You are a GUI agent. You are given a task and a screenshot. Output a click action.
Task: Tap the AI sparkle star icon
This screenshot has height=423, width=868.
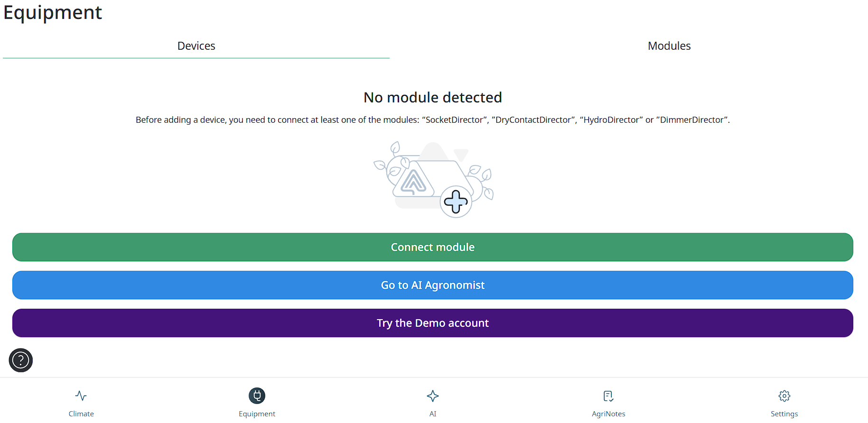click(433, 395)
